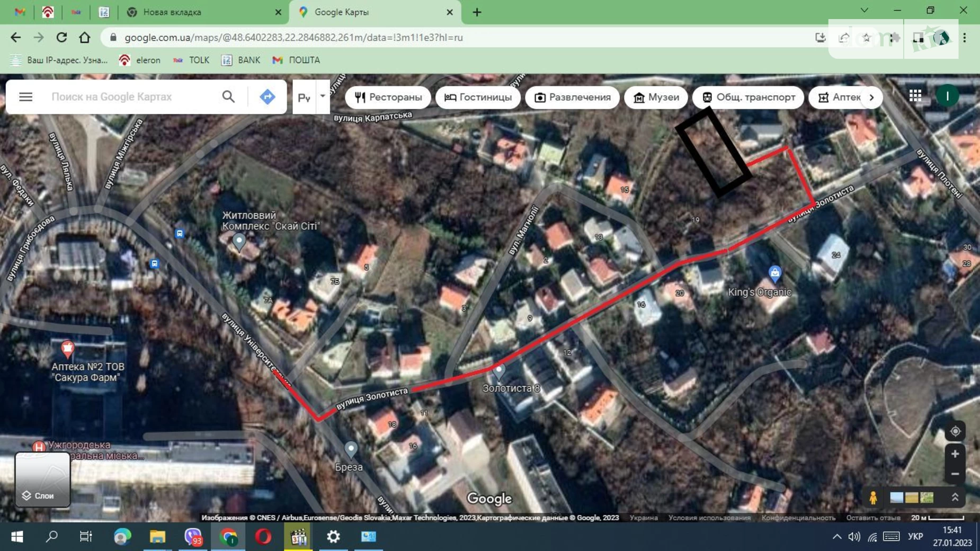Open a new browser tab
The image size is (980, 551).
tap(477, 12)
